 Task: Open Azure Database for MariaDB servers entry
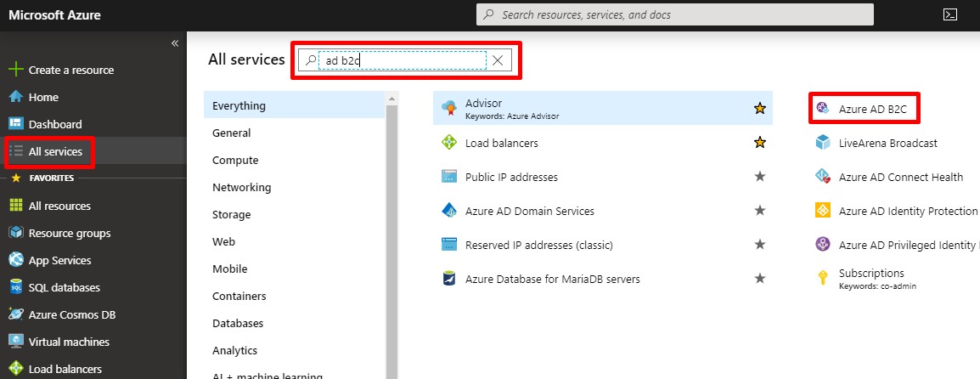[553, 279]
